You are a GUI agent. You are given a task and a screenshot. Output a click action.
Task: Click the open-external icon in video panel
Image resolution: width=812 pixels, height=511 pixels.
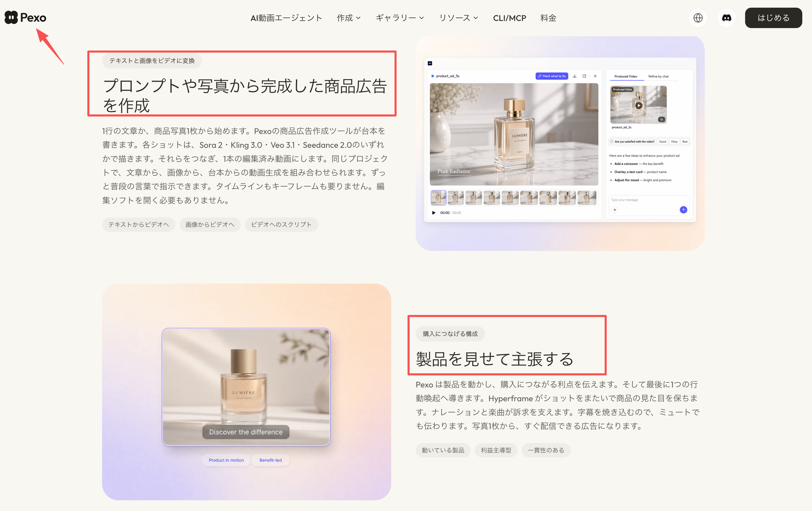[584, 76]
